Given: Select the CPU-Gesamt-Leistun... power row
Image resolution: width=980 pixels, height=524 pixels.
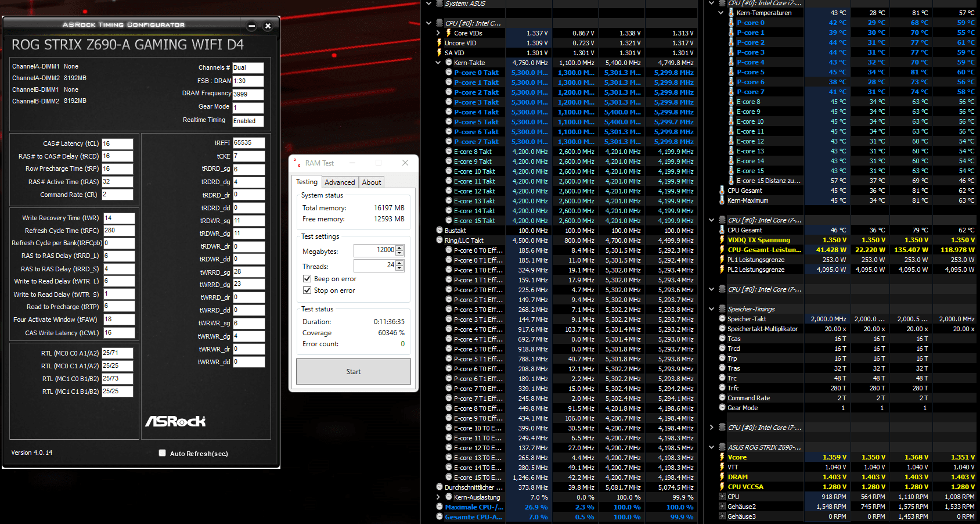Looking at the screenshot, I should 848,250.
